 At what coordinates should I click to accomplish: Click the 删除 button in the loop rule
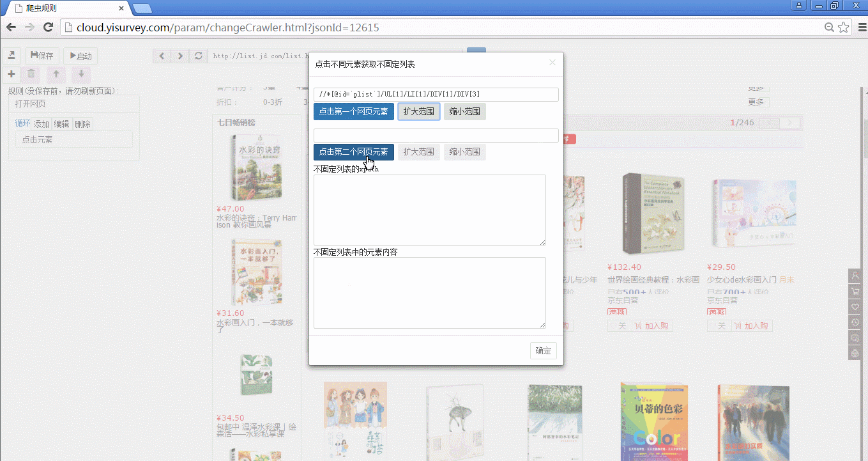click(x=83, y=124)
